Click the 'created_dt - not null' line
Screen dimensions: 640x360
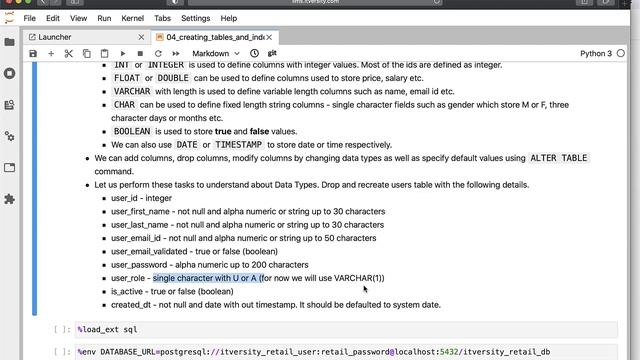[x=276, y=305]
